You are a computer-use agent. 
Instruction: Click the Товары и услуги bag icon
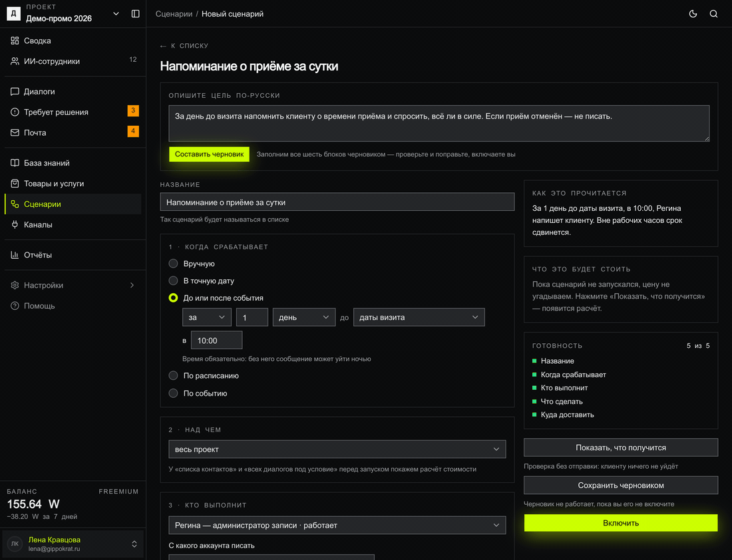[x=15, y=184]
